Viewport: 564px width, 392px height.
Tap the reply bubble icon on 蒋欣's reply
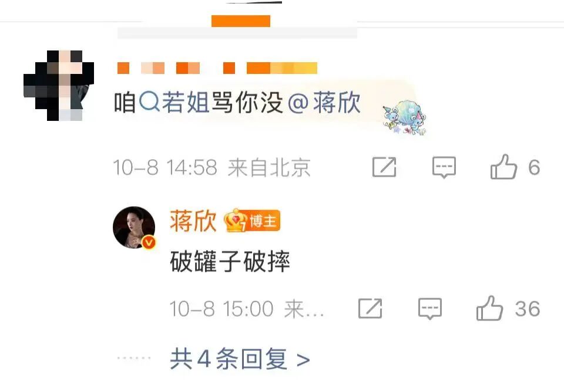pos(430,308)
